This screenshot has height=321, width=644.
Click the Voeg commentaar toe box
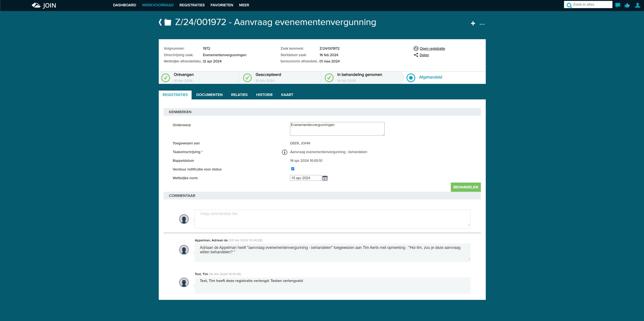point(332,219)
